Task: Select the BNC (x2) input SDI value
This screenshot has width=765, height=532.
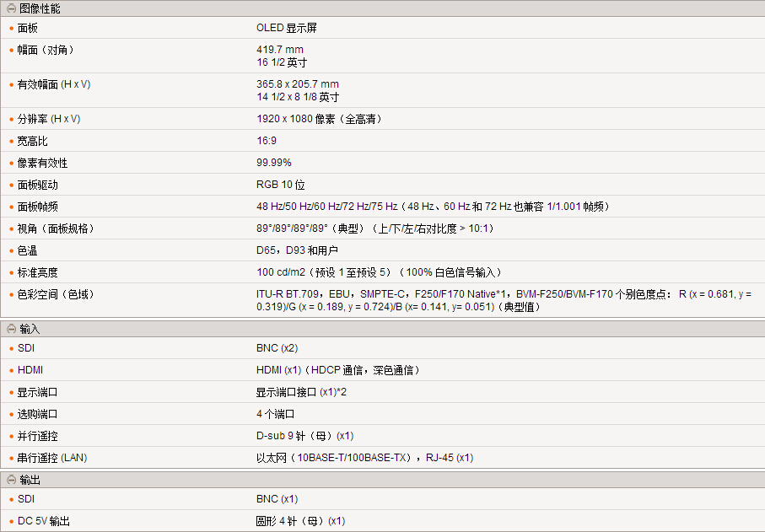Action: click(277, 348)
